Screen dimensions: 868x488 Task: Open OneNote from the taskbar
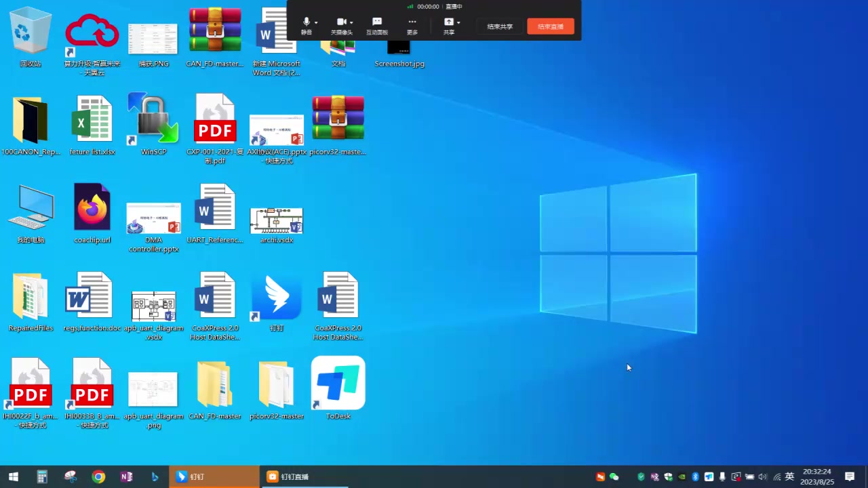click(127, 476)
